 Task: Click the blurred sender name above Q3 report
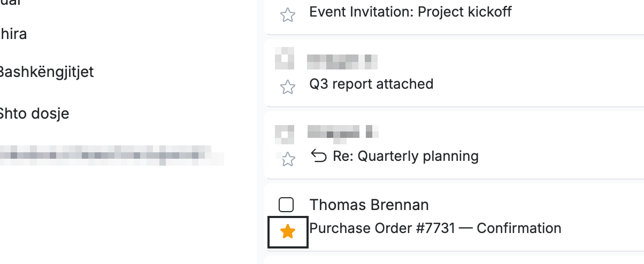point(342,61)
